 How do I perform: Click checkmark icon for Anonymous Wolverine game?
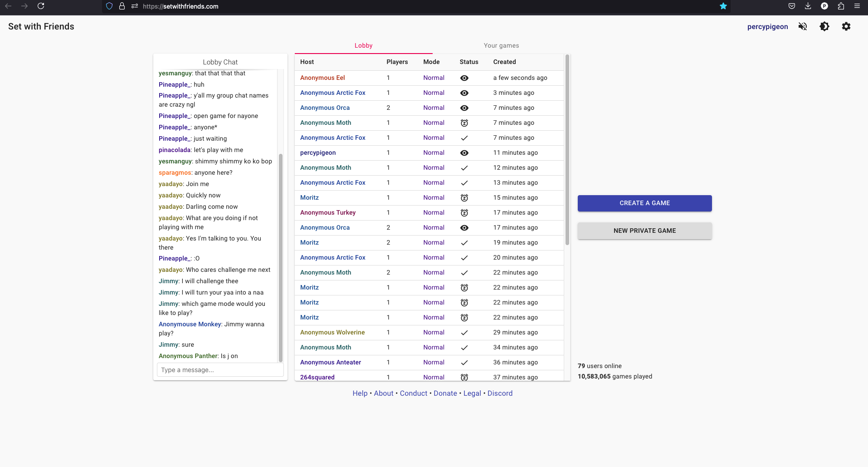coord(464,333)
